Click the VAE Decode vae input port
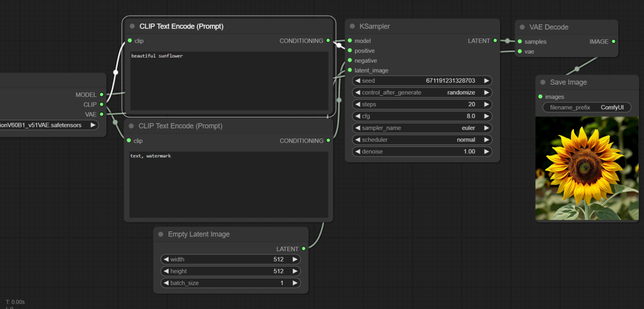Image resolution: width=644 pixels, height=309 pixels. tap(520, 52)
